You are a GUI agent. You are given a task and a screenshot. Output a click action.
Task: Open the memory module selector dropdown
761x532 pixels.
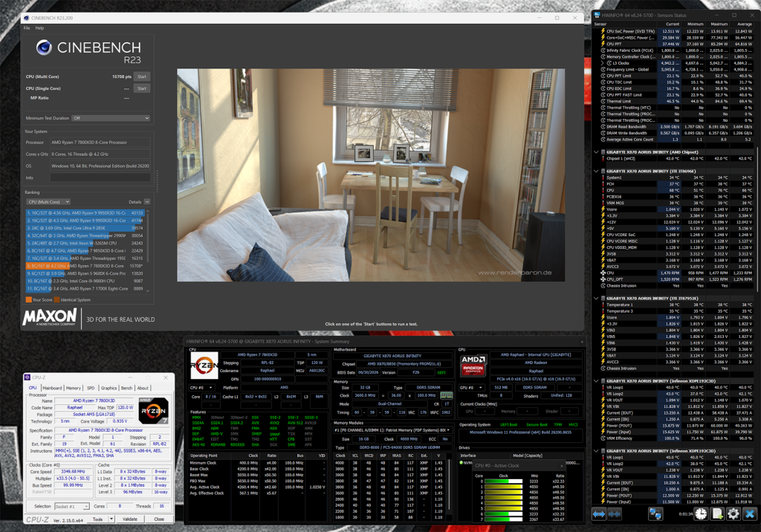click(x=392, y=430)
